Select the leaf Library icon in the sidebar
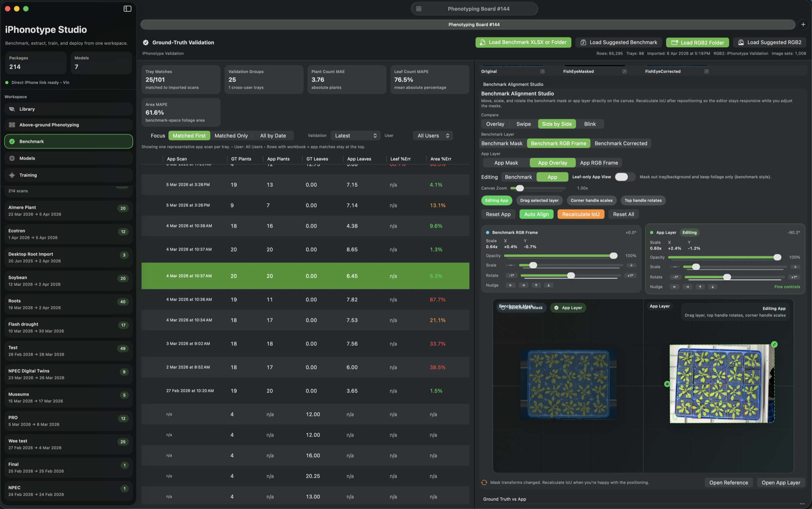Screen dimensions: 812x509 coord(12,109)
